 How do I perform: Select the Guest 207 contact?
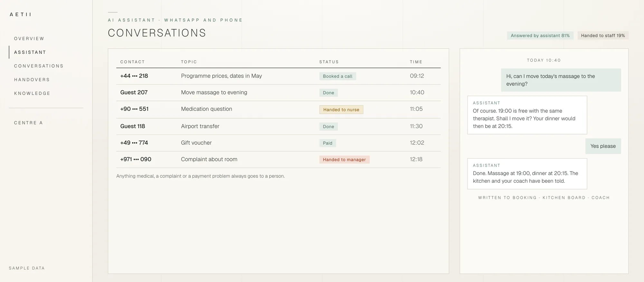coord(134,92)
